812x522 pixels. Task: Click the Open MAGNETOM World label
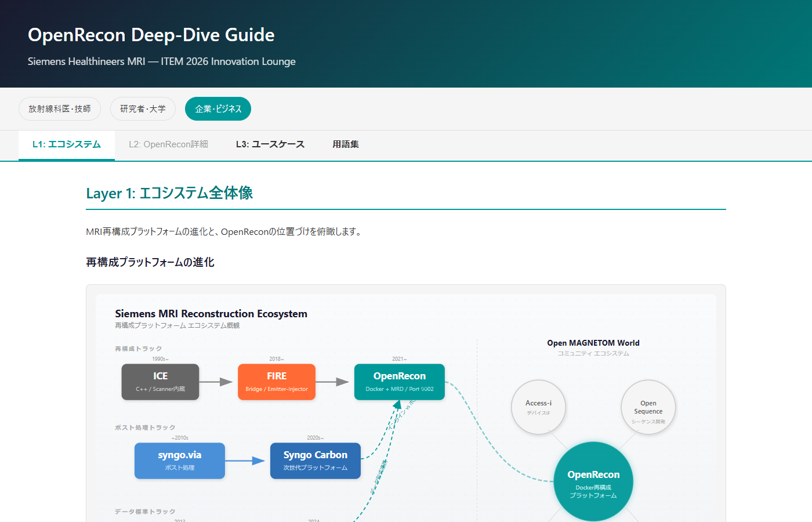tap(593, 343)
